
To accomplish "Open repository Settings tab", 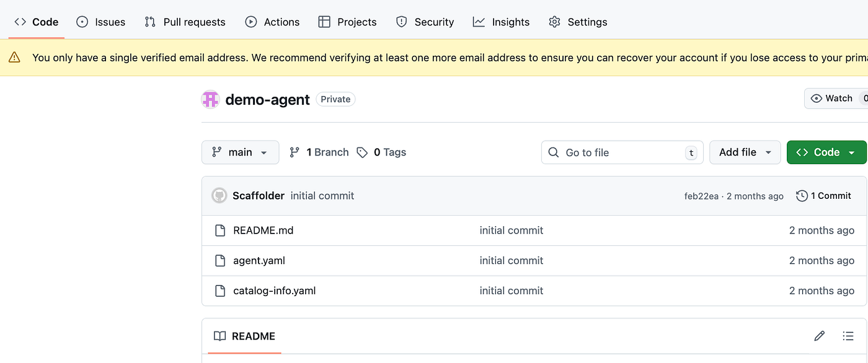I will [x=578, y=22].
